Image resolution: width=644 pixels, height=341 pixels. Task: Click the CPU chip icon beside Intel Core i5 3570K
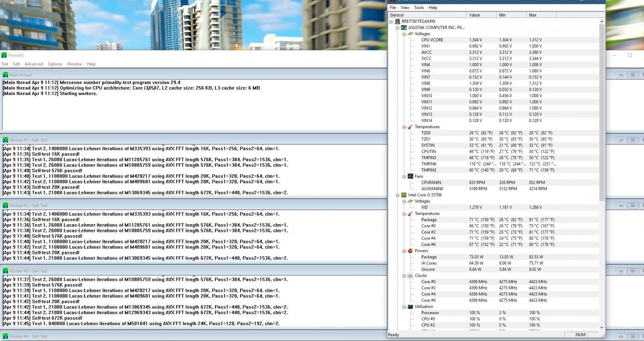(404, 195)
